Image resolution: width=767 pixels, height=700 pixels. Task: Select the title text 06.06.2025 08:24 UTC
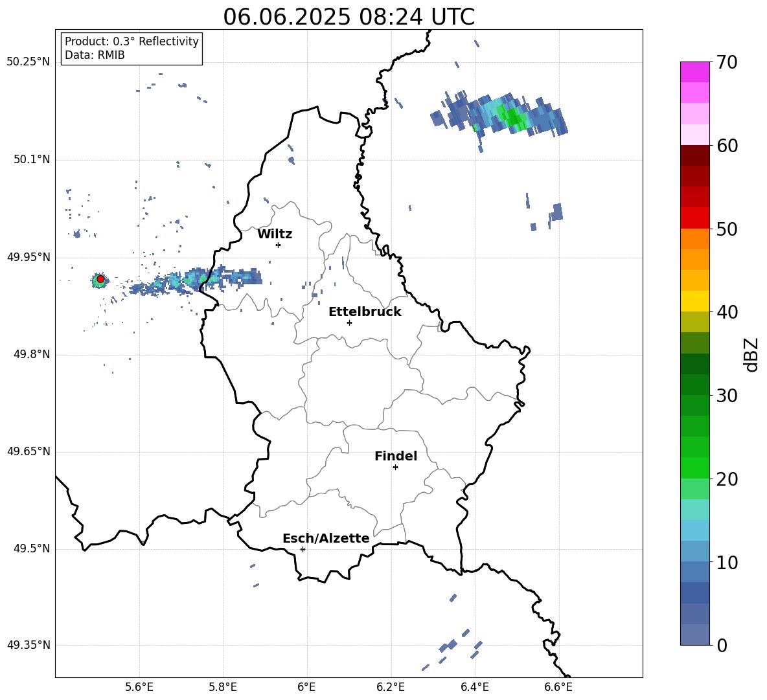coord(349,17)
